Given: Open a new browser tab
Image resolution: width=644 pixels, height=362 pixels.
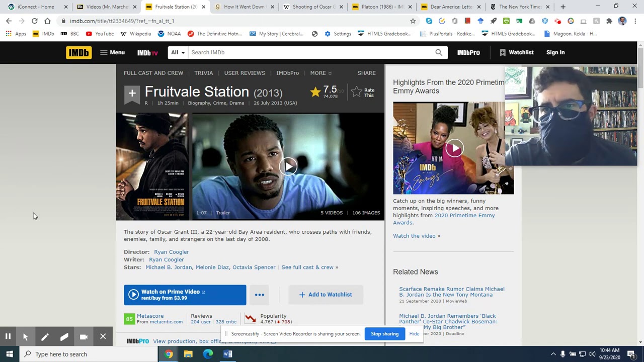Looking at the screenshot, I should coord(563,7).
